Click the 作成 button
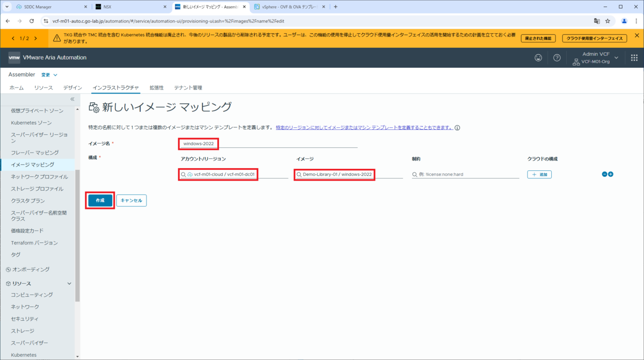Image resolution: width=644 pixels, height=360 pixels. (x=100, y=200)
